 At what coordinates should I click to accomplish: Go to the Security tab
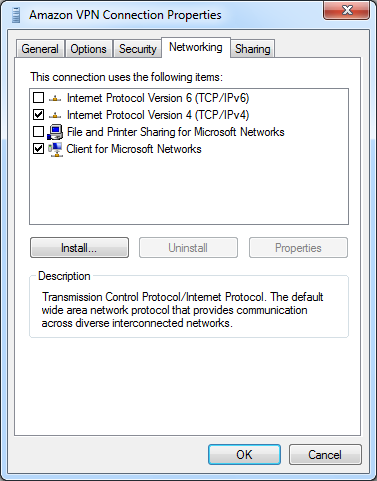click(x=137, y=49)
